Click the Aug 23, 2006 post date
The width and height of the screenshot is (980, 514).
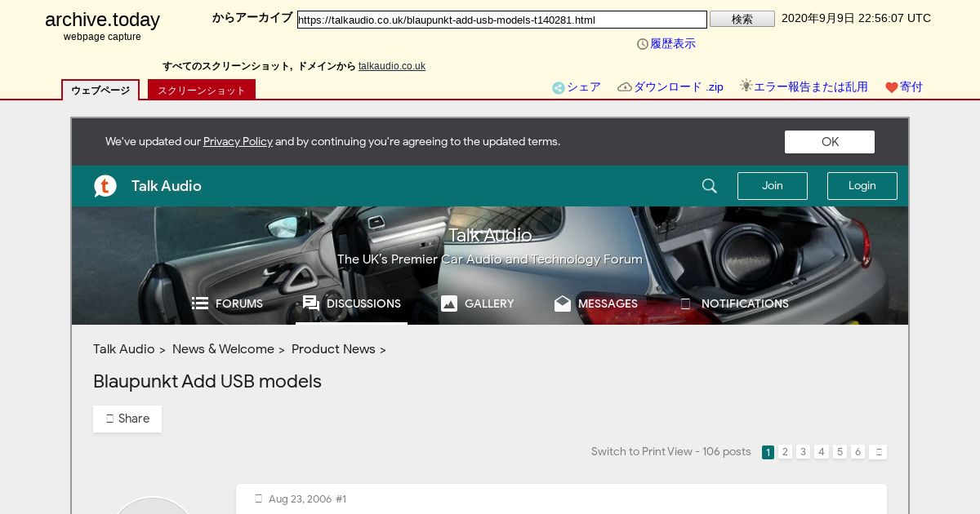tap(300, 499)
